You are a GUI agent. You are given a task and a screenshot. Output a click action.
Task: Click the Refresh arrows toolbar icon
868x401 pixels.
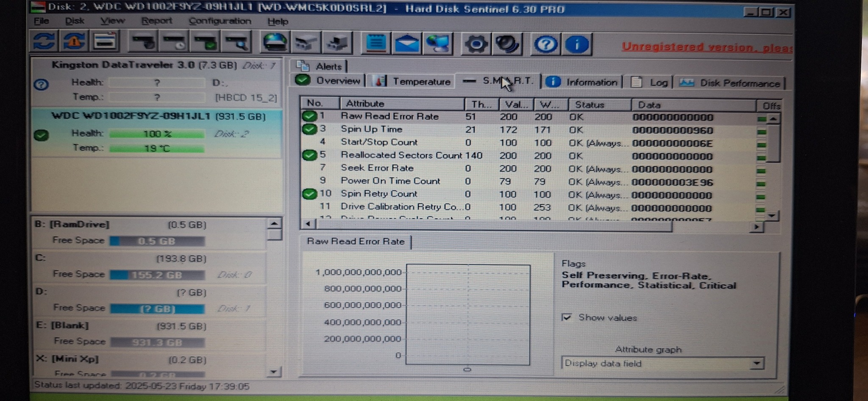[x=44, y=42]
